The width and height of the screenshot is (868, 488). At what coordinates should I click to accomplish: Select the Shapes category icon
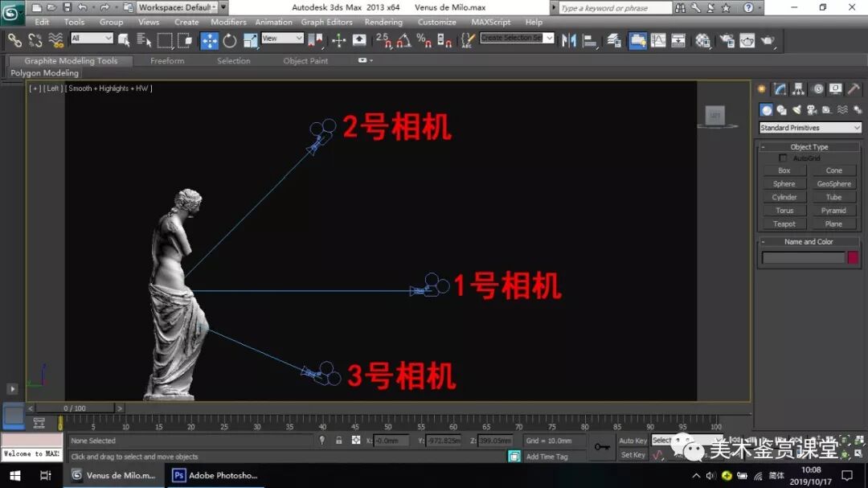point(782,109)
